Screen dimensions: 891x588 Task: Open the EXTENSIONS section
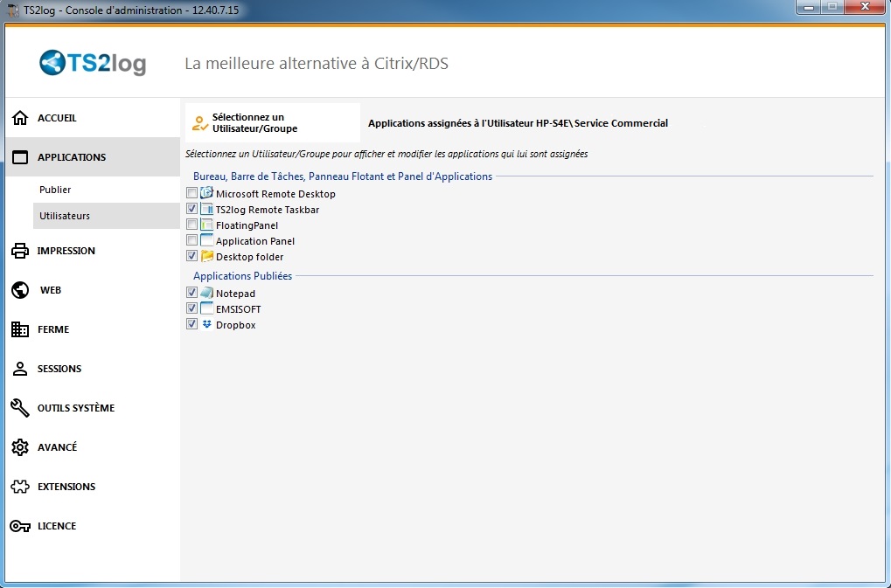(93, 487)
